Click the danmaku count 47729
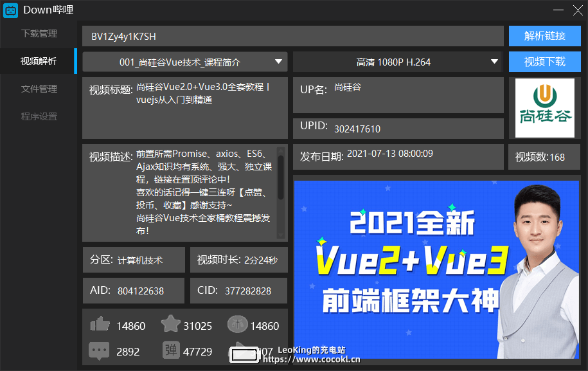The image size is (588, 371). pos(198,352)
